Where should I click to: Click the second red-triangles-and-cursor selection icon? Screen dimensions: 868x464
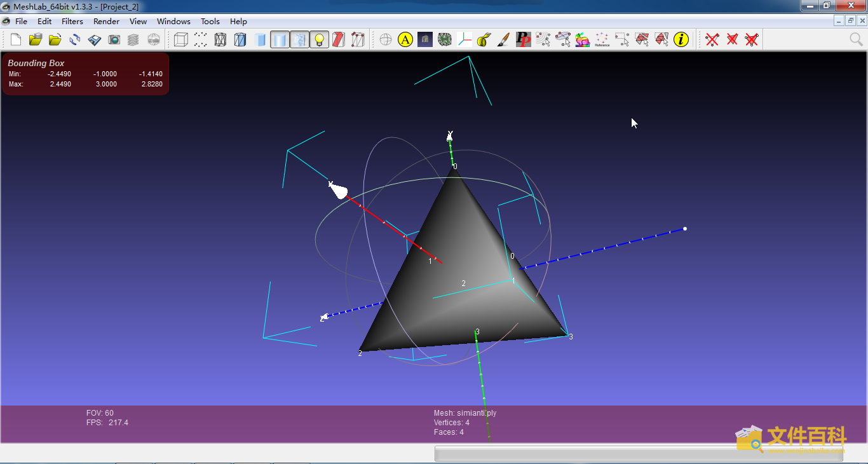pyautogui.click(x=661, y=40)
